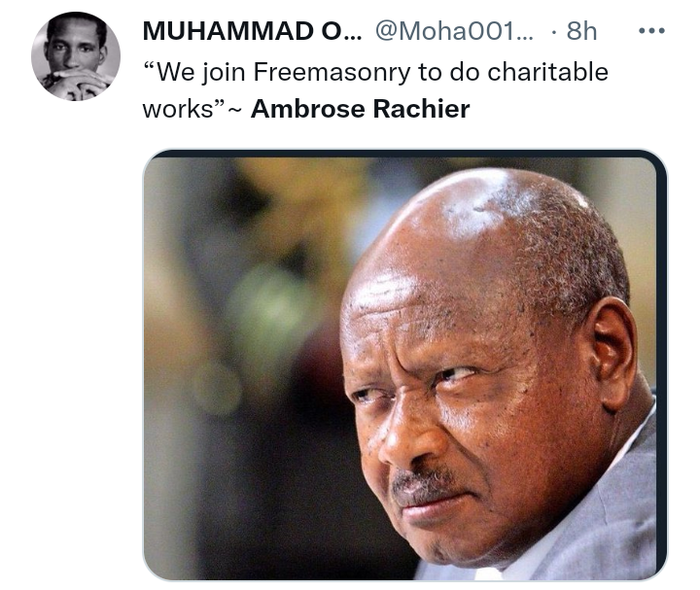The height and width of the screenshot is (590, 700).
Task: Click the tilde before Ambrose Rachier
Action: coord(235,110)
